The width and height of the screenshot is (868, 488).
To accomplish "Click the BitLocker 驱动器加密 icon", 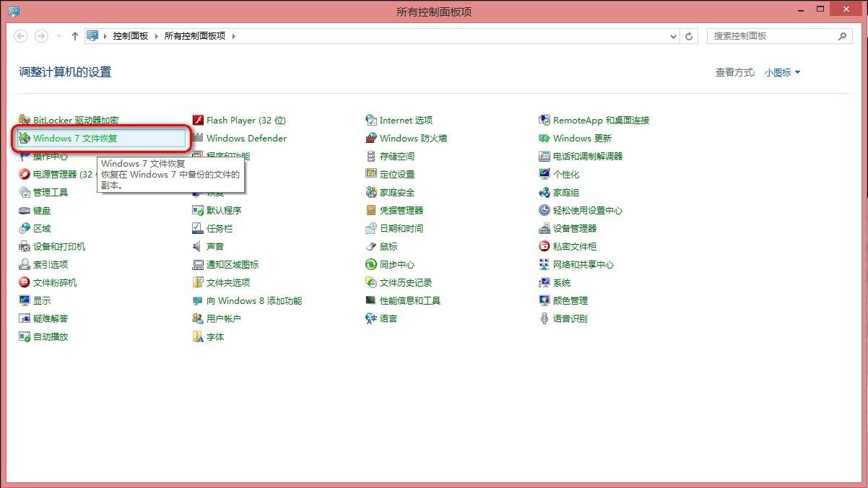I will pos(25,121).
